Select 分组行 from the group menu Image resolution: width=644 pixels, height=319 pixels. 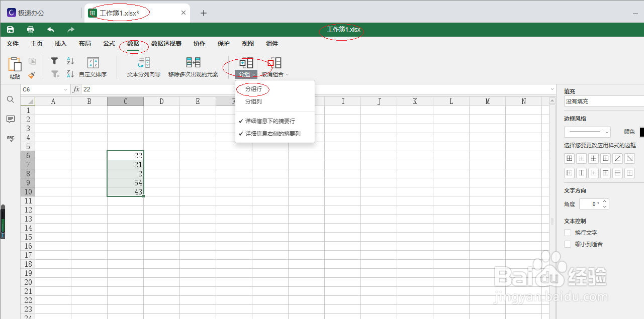point(253,89)
